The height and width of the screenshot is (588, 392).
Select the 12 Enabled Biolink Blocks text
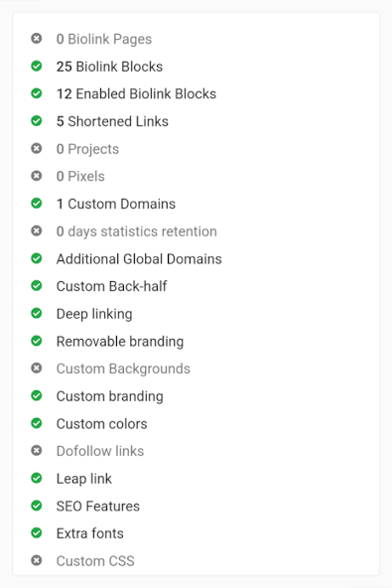[x=136, y=93]
